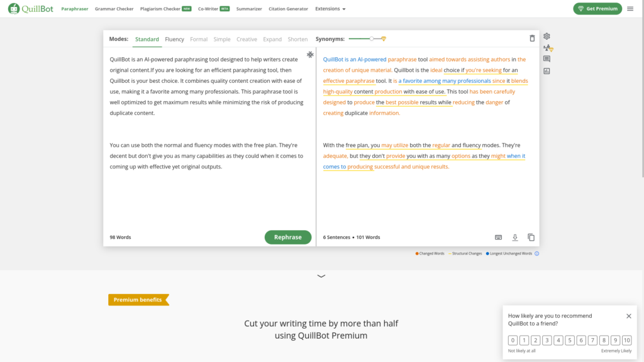Download output with the export icon
The width and height of the screenshot is (644, 362).
tap(514, 237)
